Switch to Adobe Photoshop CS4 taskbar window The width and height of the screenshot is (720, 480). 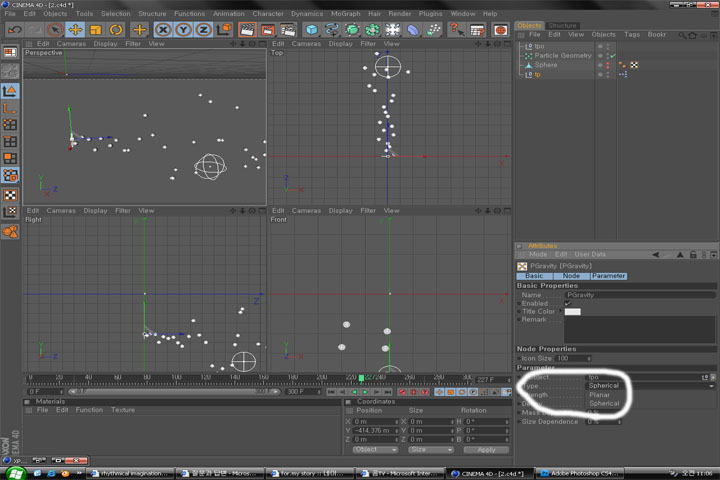(x=580, y=473)
